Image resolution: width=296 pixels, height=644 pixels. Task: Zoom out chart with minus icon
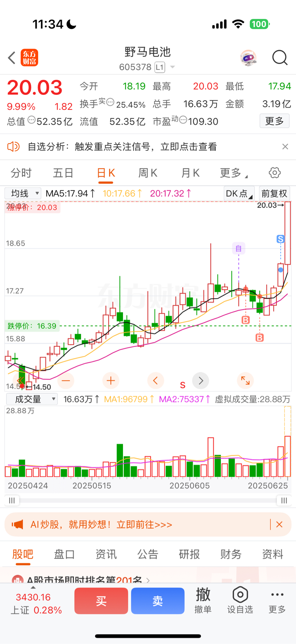pos(66,381)
